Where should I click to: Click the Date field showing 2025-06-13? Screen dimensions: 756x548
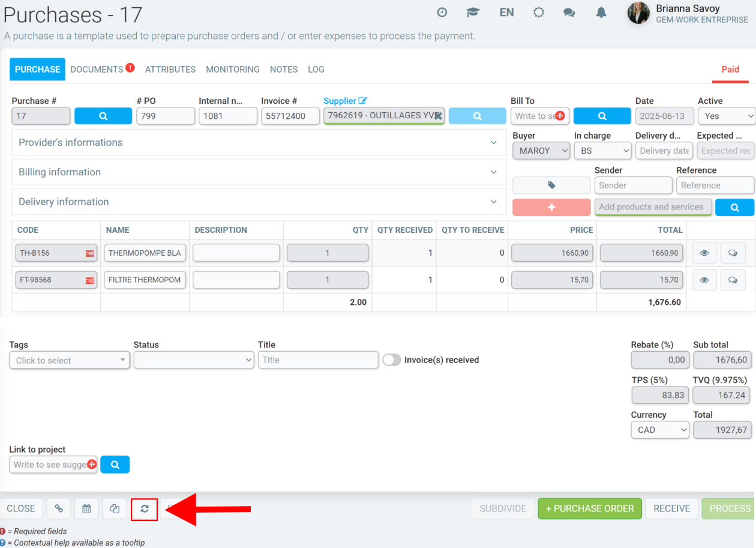click(x=665, y=116)
